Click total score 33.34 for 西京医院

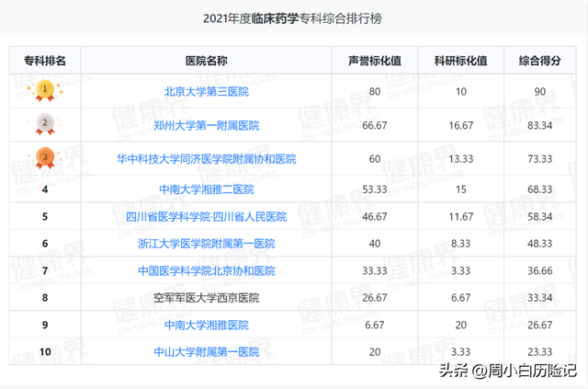pos(540,298)
